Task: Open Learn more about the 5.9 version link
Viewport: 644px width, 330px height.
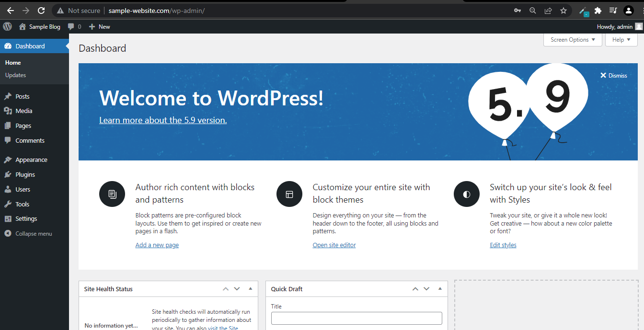Action: (163, 120)
